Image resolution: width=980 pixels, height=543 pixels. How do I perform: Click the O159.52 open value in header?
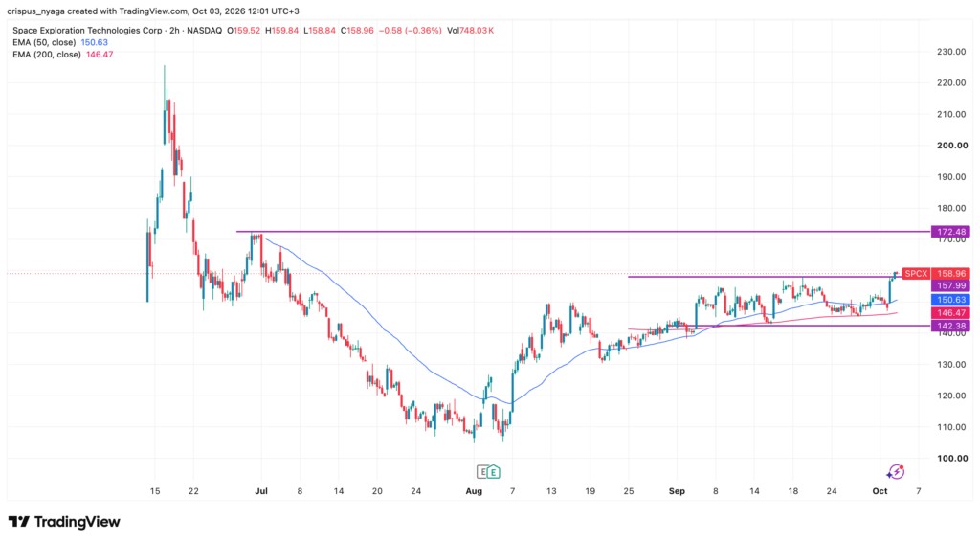coord(243,30)
